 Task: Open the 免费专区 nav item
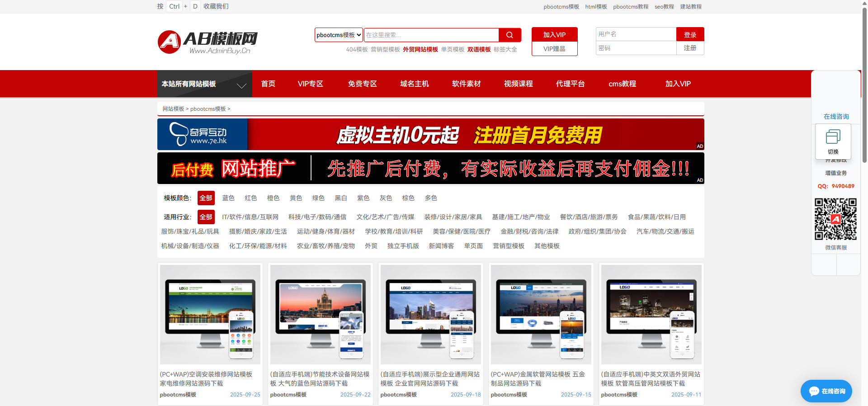coord(362,84)
